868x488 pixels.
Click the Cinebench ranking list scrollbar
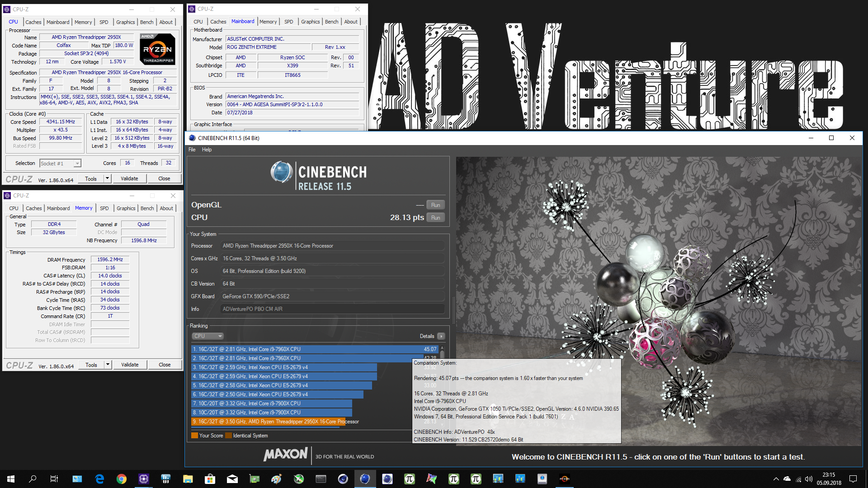pos(442,352)
